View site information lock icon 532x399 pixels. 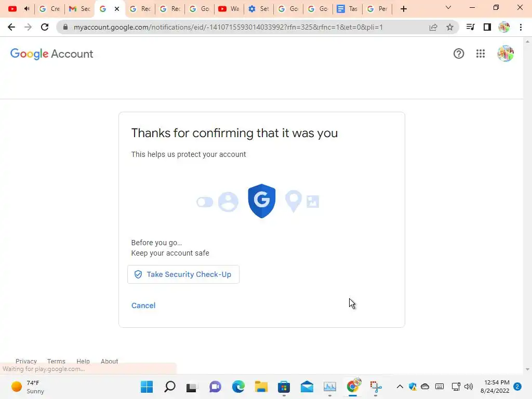[x=65, y=27]
